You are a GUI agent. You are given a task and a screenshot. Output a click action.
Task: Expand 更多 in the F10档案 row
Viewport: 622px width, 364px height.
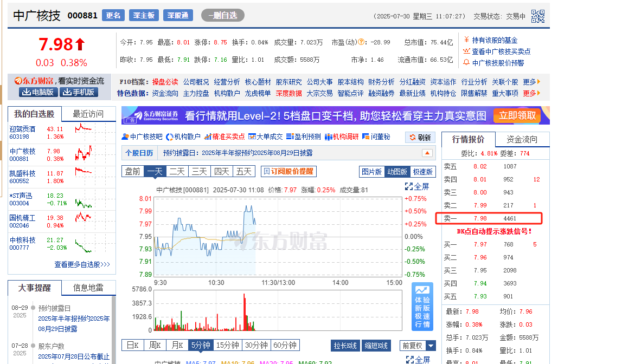point(531,82)
